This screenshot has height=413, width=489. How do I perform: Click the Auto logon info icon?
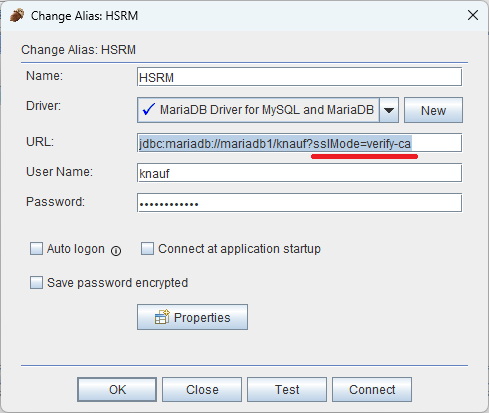116,251
